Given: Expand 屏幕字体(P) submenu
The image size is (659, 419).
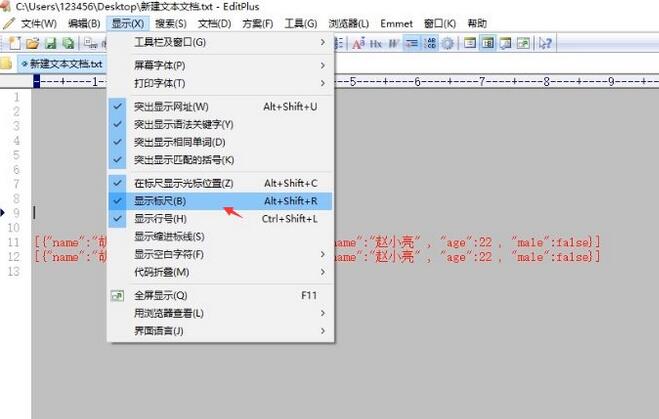Looking at the screenshot, I should (x=221, y=66).
